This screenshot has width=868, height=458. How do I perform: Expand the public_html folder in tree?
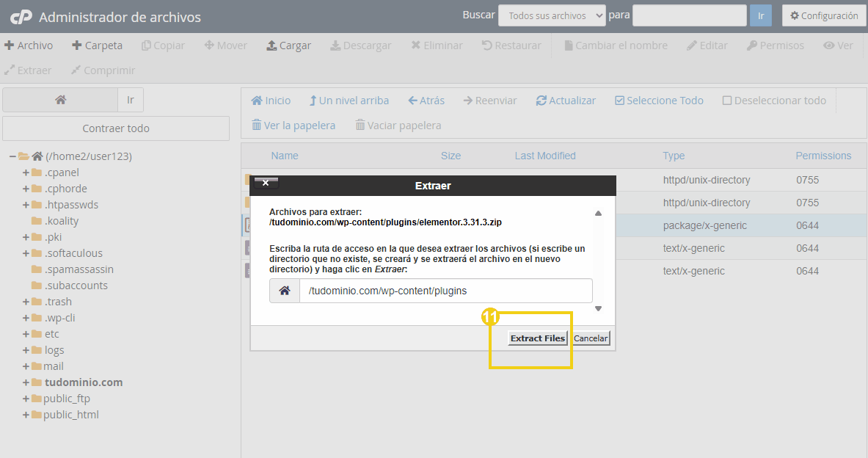click(26, 415)
